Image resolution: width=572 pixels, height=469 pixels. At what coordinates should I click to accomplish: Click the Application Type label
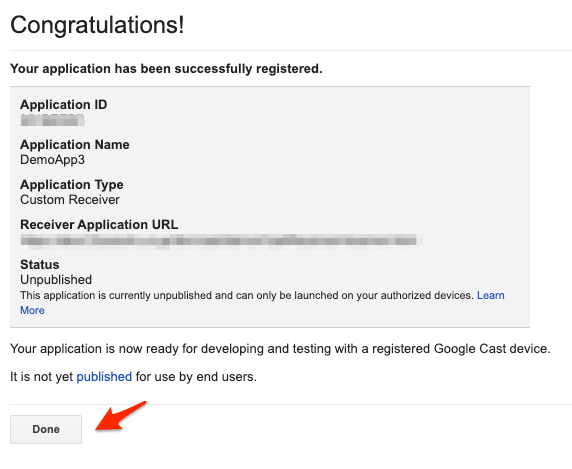[72, 185]
